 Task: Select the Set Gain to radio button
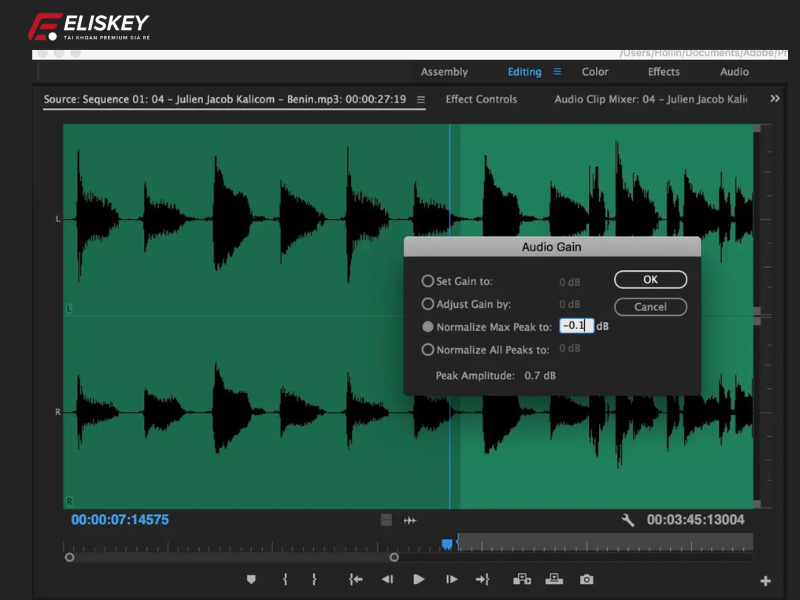point(429,281)
